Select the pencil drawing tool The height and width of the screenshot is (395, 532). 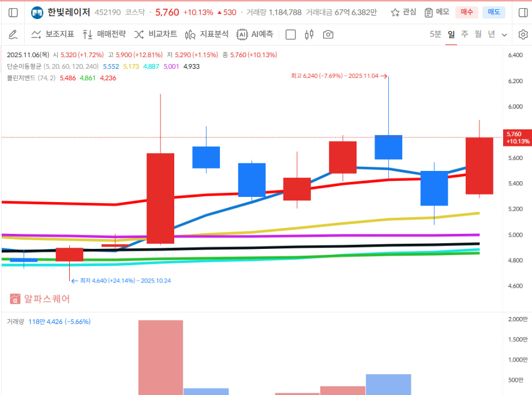click(x=13, y=35)
